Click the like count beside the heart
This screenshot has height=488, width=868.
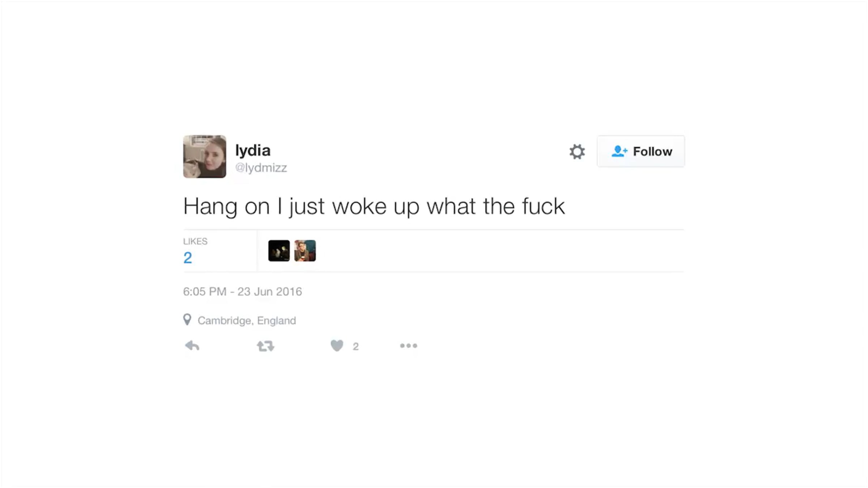tap(356, 346)
